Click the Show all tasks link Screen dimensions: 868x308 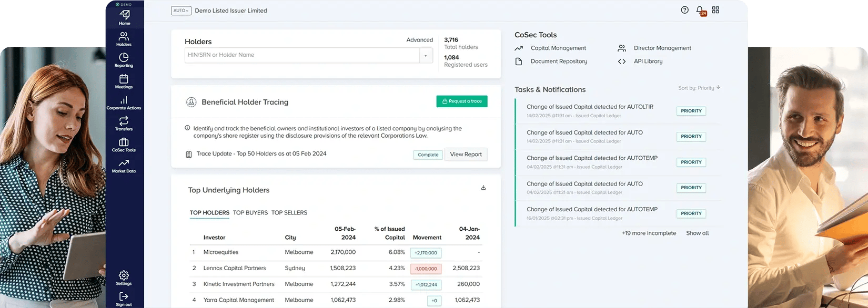697,233
